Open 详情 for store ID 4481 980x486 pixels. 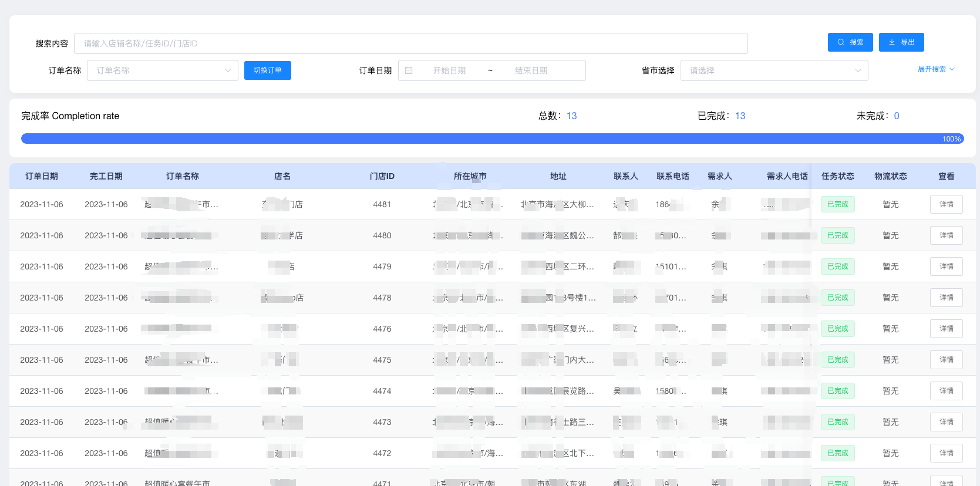click(946, 204)
